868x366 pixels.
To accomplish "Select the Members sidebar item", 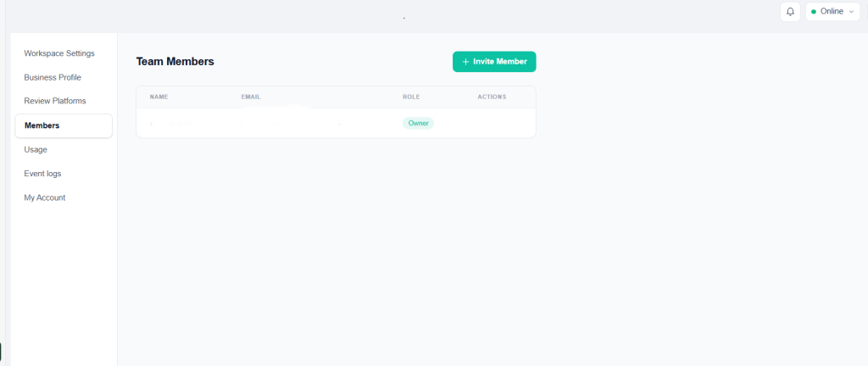I will [x=64, y=125].
